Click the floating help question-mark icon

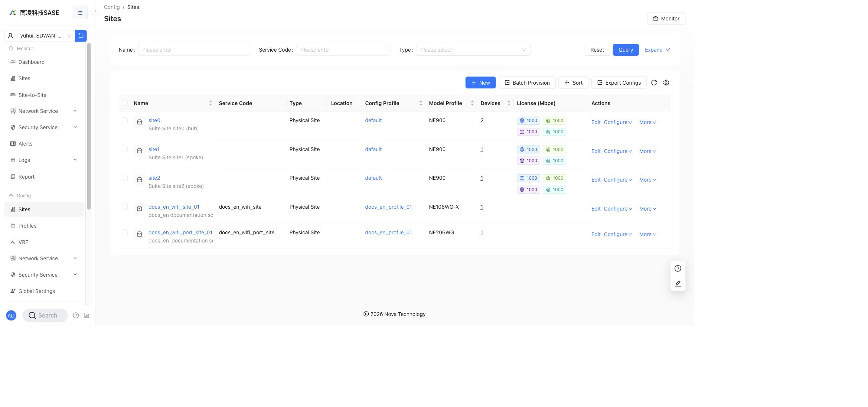[x=678, y=268]
